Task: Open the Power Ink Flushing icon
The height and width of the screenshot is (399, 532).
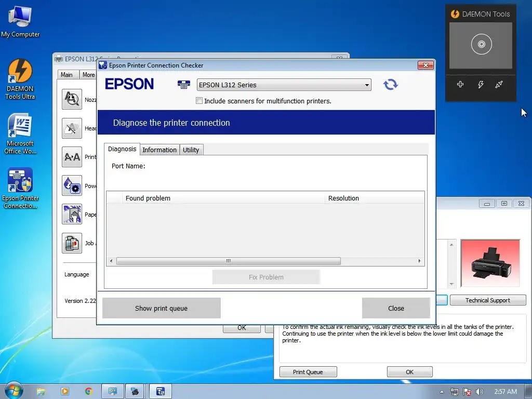Action: (72, 185)
